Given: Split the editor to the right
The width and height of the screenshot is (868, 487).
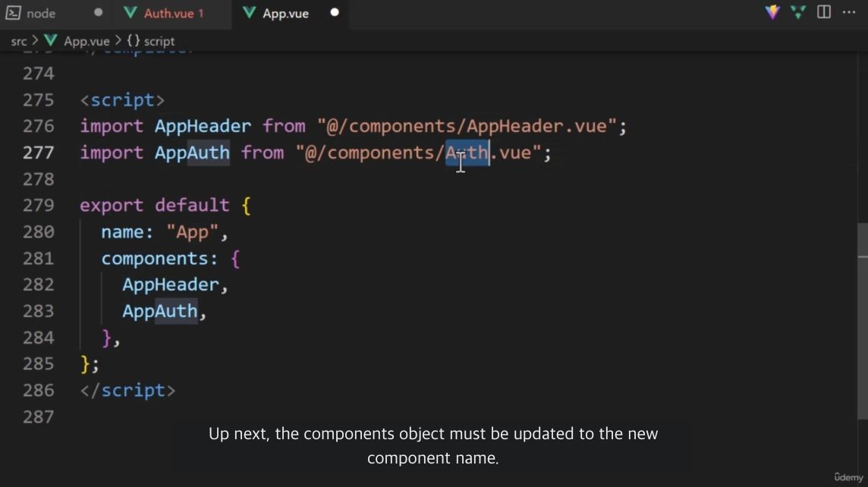Looking at the screenshot, I should point(824,11).
